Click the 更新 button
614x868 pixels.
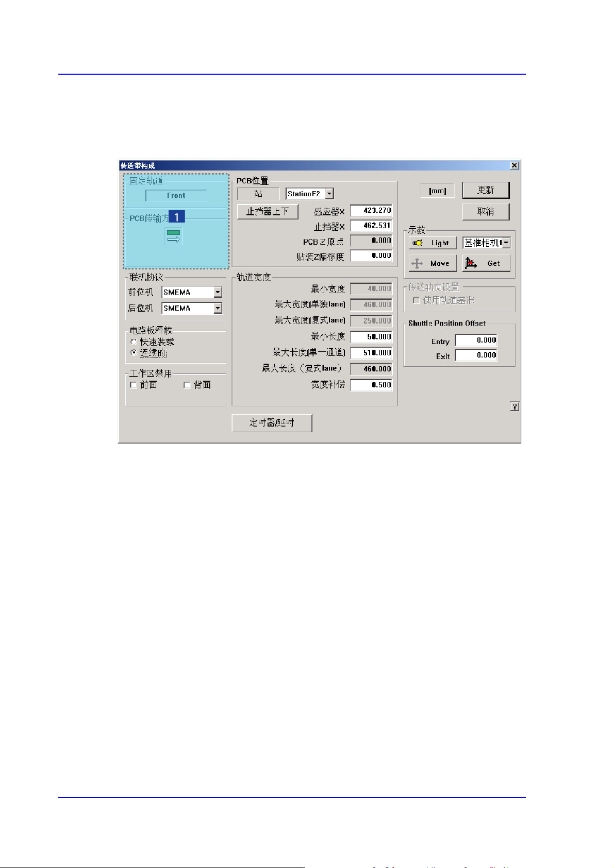[x=486, y=190]
